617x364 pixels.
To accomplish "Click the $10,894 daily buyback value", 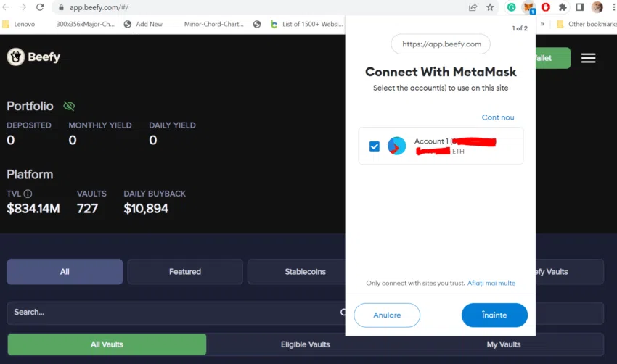I will click(146, 208).
